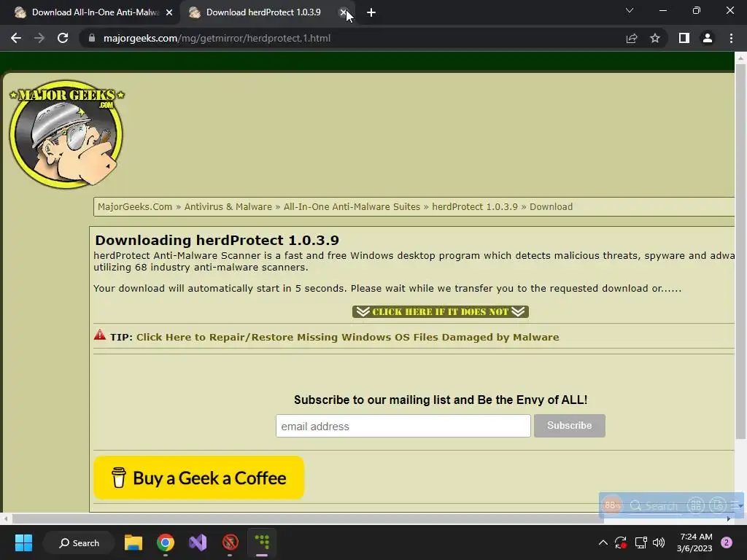Click the address bar URL
The image size is (747, 560).
pos(217,38)
